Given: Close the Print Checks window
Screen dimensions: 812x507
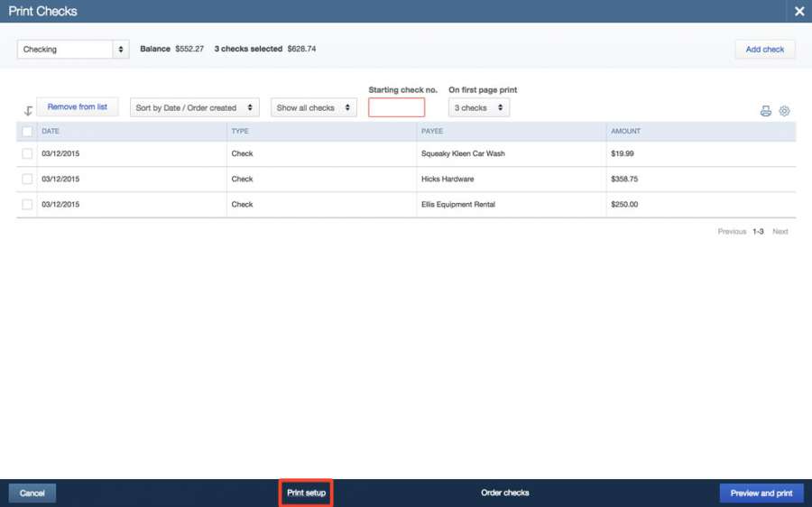Looking at the screenshot, I should [x=798, y=12].
